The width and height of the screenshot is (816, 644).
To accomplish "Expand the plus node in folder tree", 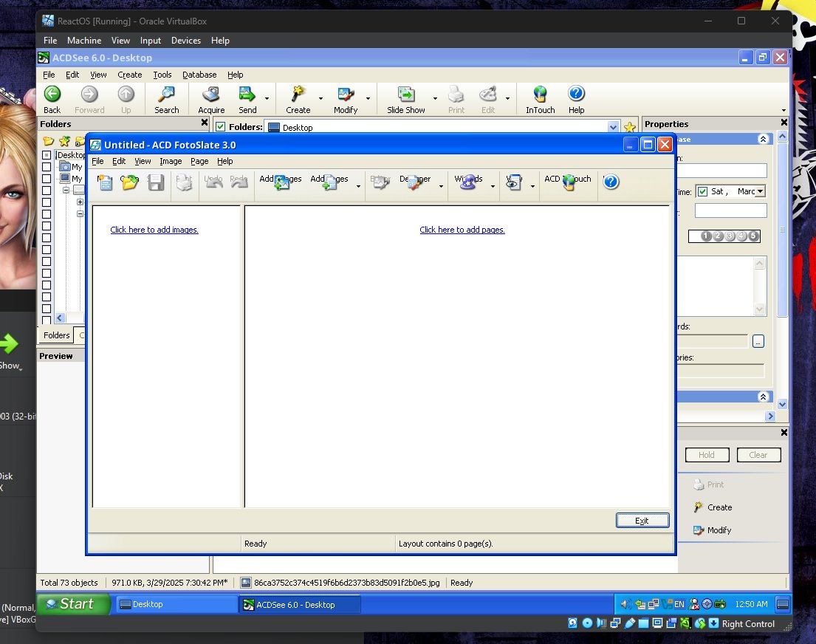I will [x=80, y=202].
